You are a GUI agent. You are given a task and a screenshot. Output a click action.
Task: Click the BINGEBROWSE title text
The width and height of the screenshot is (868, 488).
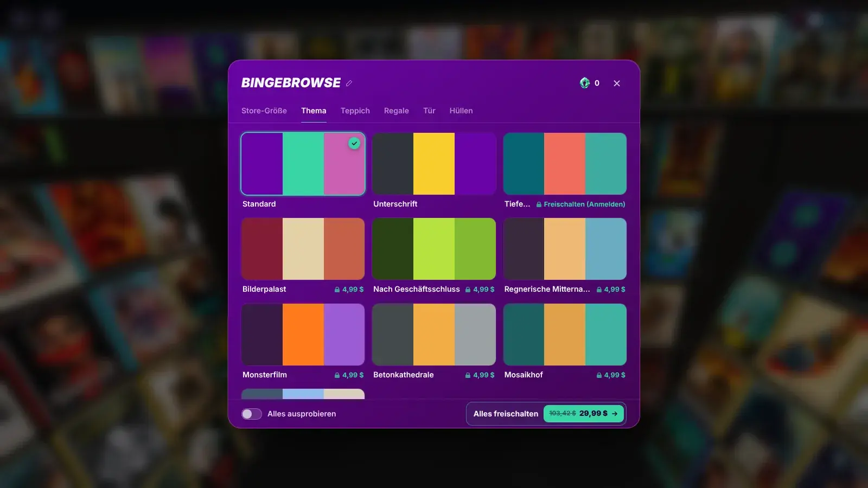point(291,83)
